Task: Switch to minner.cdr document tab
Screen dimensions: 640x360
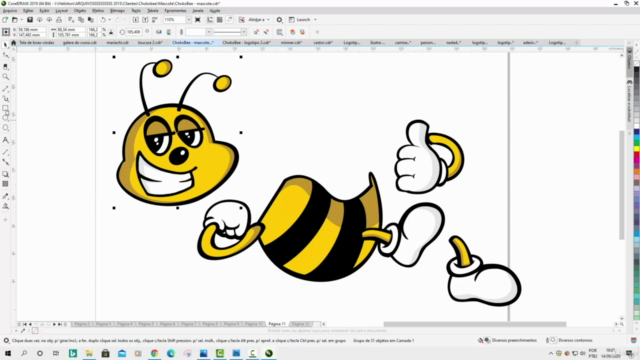Action: point(291,42)
